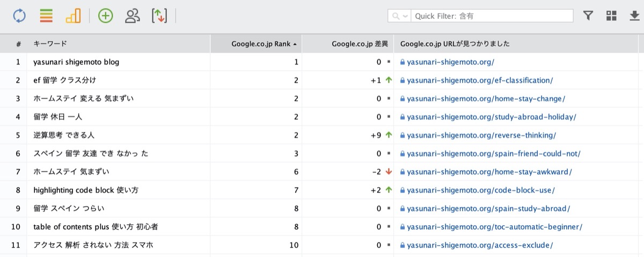Click the lock icon beside code-block-use URL
Screen dimensions: 644x257
click(402, 190)
